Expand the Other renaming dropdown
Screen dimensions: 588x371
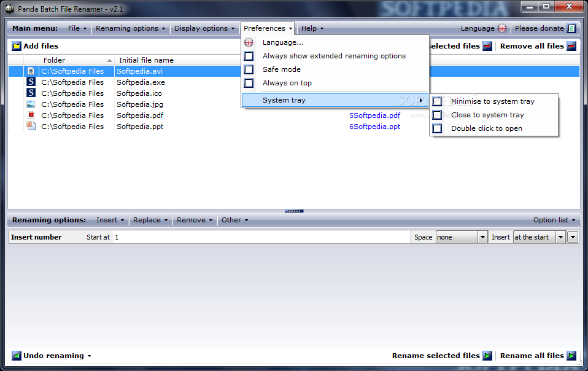pos(234,220)
